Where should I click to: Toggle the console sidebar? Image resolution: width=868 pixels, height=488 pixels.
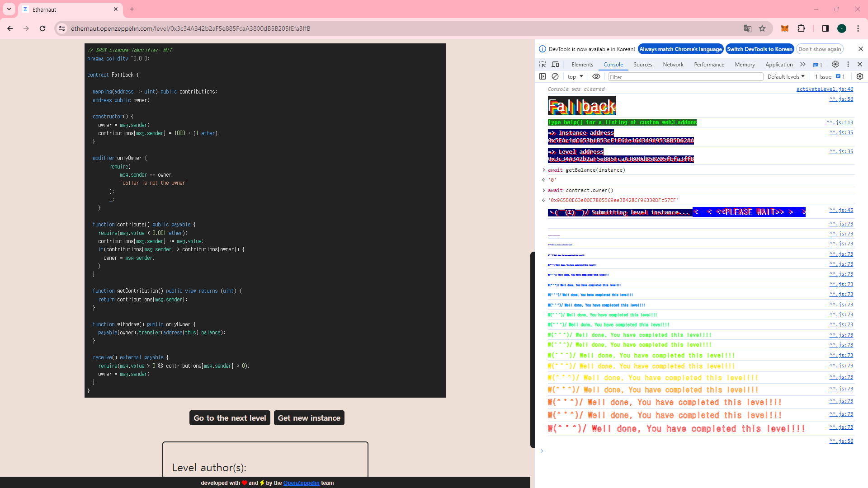pyautogui.click(x=542, y=77)
